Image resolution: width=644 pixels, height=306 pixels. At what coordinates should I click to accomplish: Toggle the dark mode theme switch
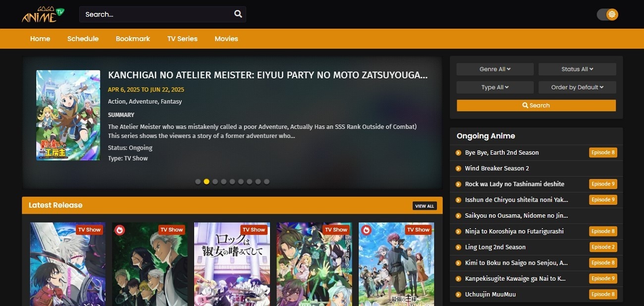click(607, 14)
